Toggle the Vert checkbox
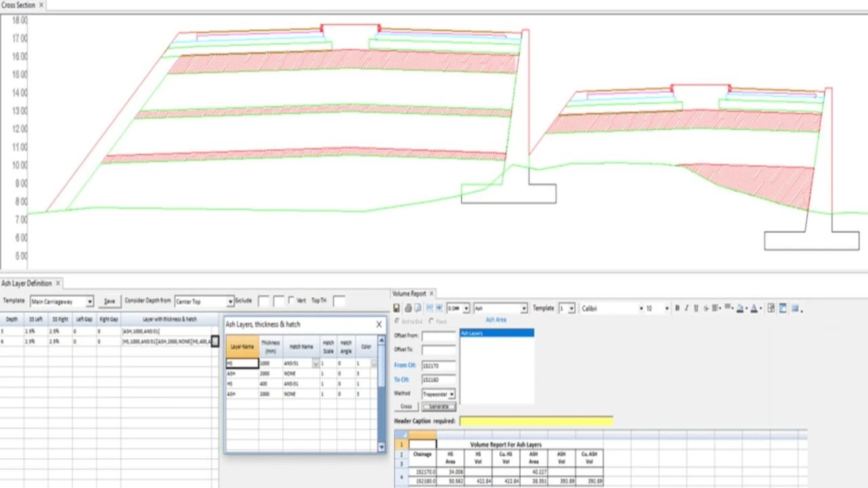This screenshot has height=488, width=868. coord(291,300)
